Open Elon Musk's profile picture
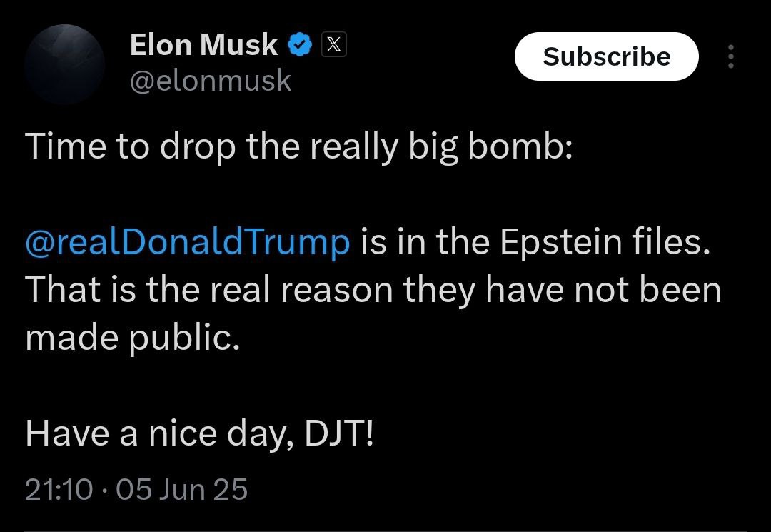The image size is (771, 532). (65, 64)
